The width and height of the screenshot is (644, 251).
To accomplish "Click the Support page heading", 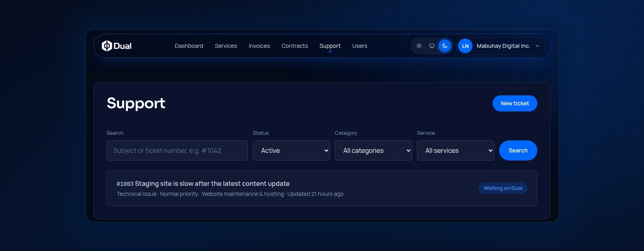I will [136, 103].
